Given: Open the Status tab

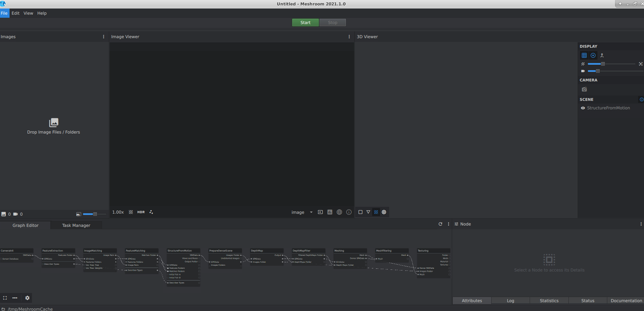Looking at the screenshot, I should (x=588, y=301).
